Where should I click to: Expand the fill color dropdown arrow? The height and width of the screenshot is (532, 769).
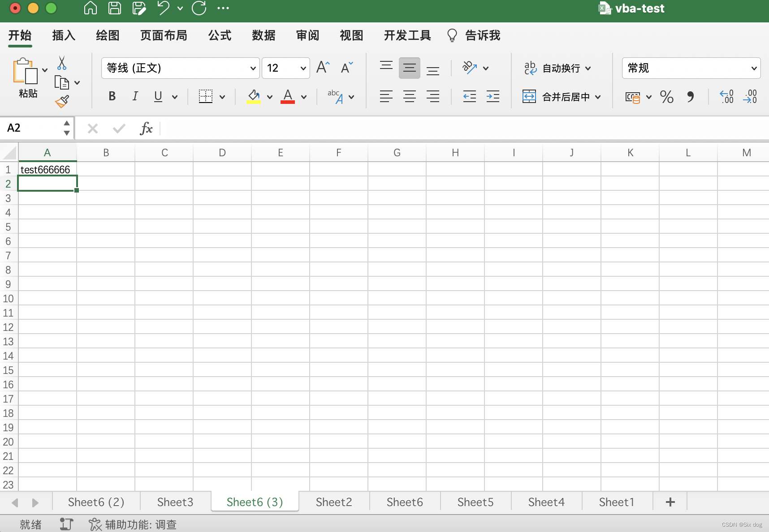coord(270,97)
